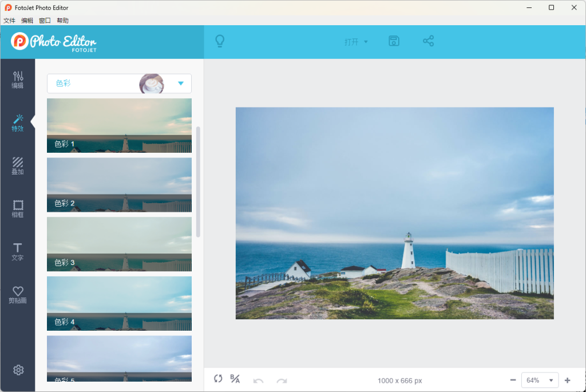Viewport: 586px width, 392px height.
Task: Open the 帮助 menu
Action: pyautogui.click(x=62, y=21)
